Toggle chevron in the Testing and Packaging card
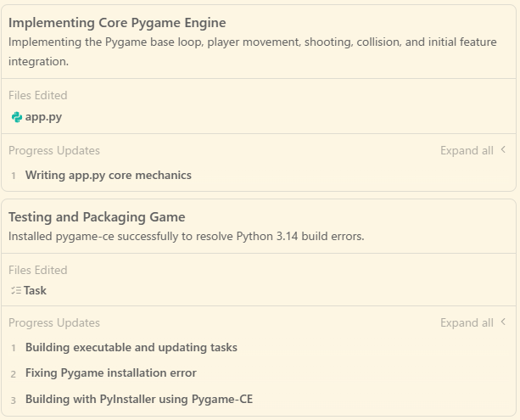The image size is (520, 420). (x=503, y=322)
